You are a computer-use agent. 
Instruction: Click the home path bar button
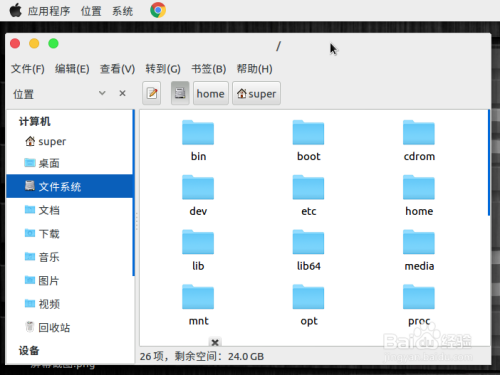pos(211,93)
